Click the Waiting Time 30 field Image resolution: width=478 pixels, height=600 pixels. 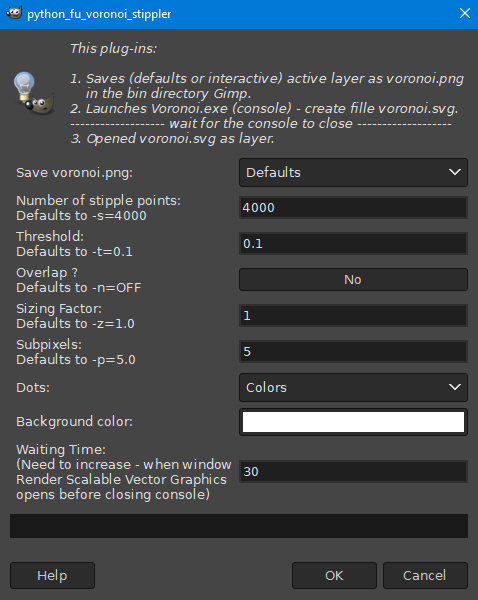pos(353,472)
